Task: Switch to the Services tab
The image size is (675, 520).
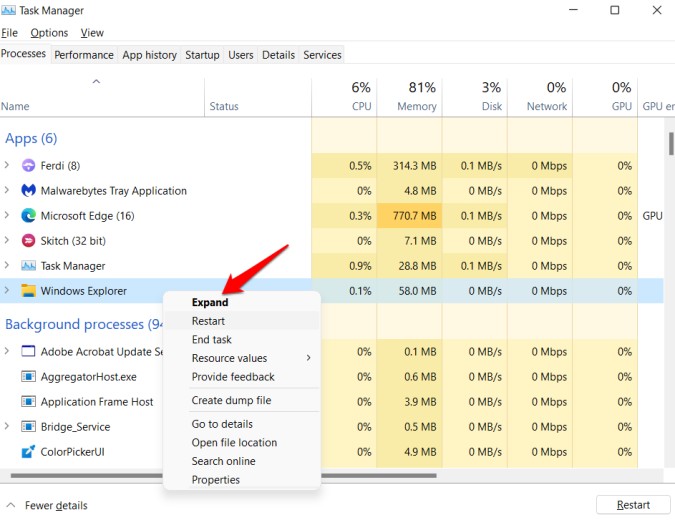Action: (x=322, y=55)
